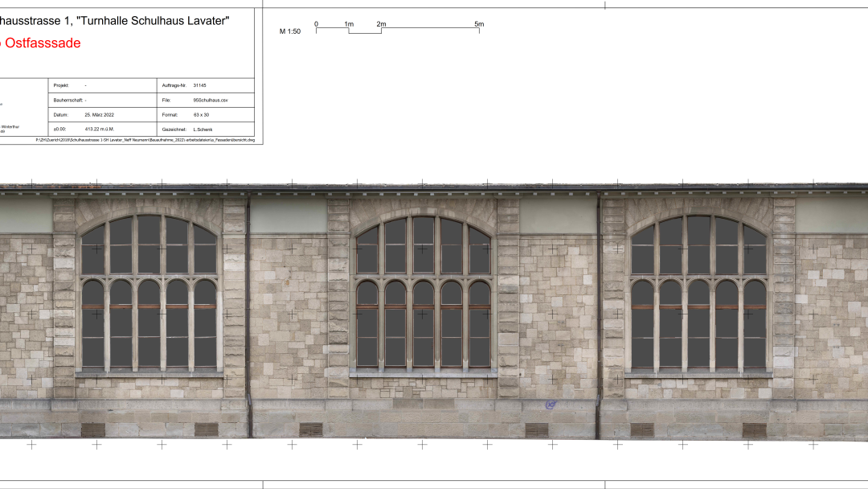Click the .dwg file path line
This screenshot has height=489, width=868.
pos(145,140)
